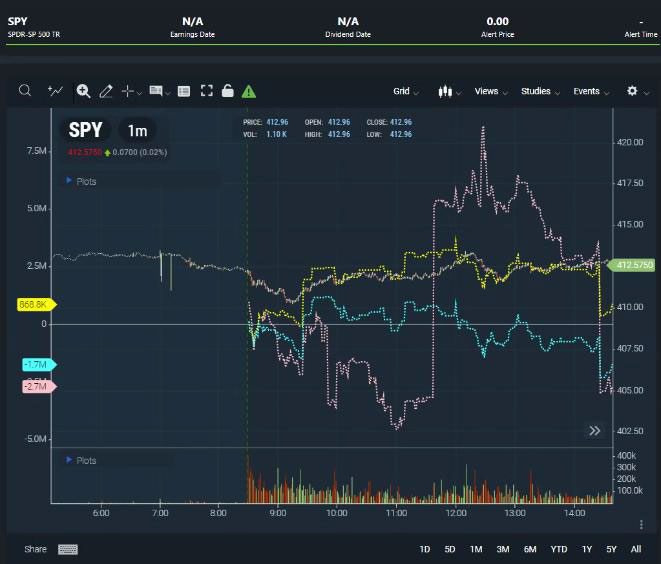Select the 5D range
The height and width of the screenshot is (564, 661).
pos(450,549)
